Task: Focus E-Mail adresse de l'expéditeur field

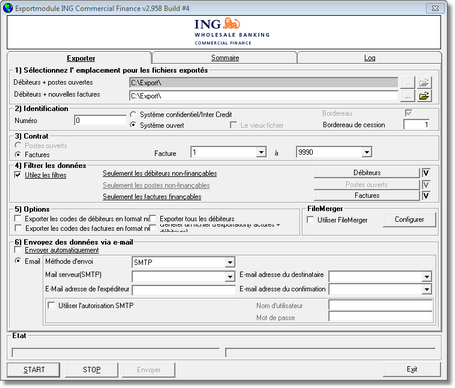Action: point(184,290)
